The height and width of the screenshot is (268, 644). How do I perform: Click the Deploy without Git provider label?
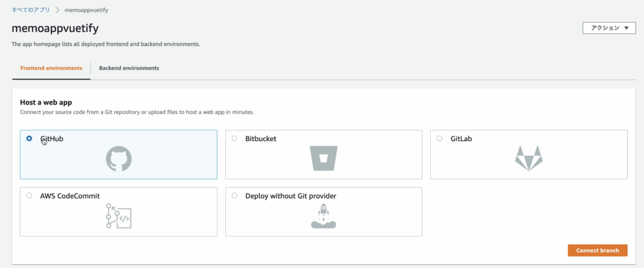pyautogui.click(x=291, y=196)
